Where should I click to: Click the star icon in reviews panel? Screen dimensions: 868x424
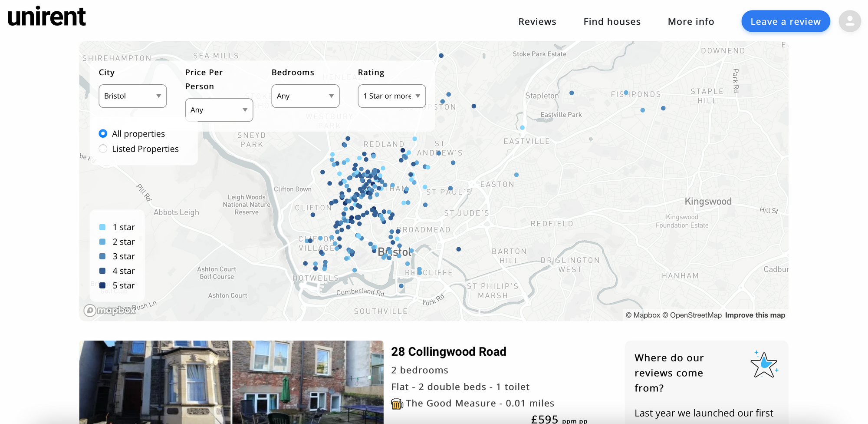tap(763, 365)
